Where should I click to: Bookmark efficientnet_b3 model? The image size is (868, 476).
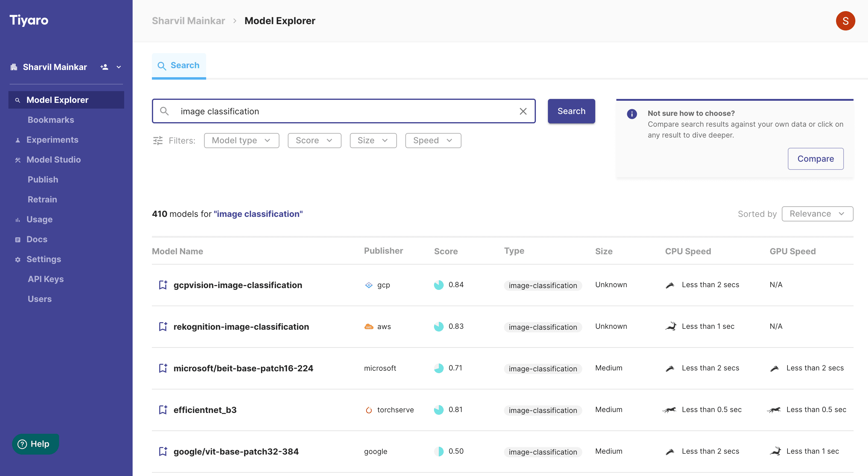(x=163, y=410)
